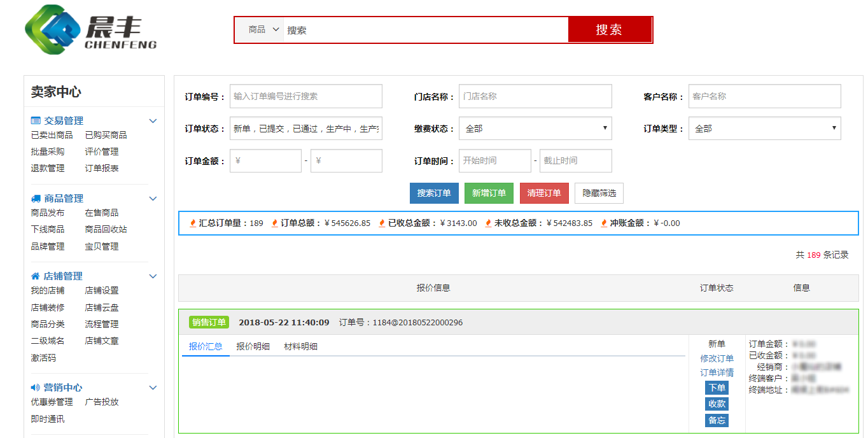Collapse the 店铺管理 section chevron

click(153, 276)
